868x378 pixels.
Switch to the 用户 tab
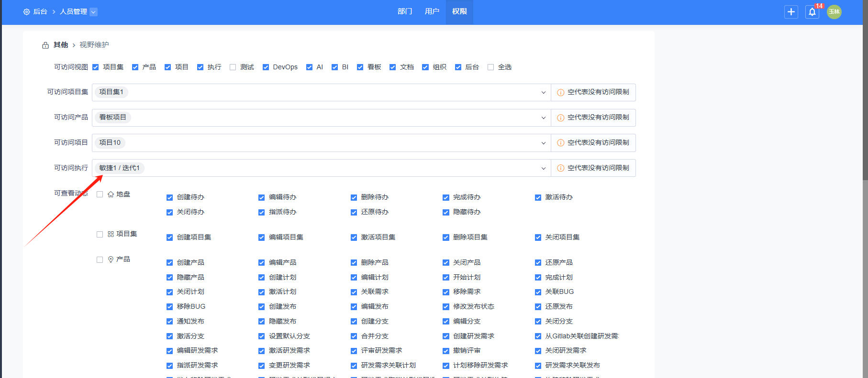tap(432, 11)
